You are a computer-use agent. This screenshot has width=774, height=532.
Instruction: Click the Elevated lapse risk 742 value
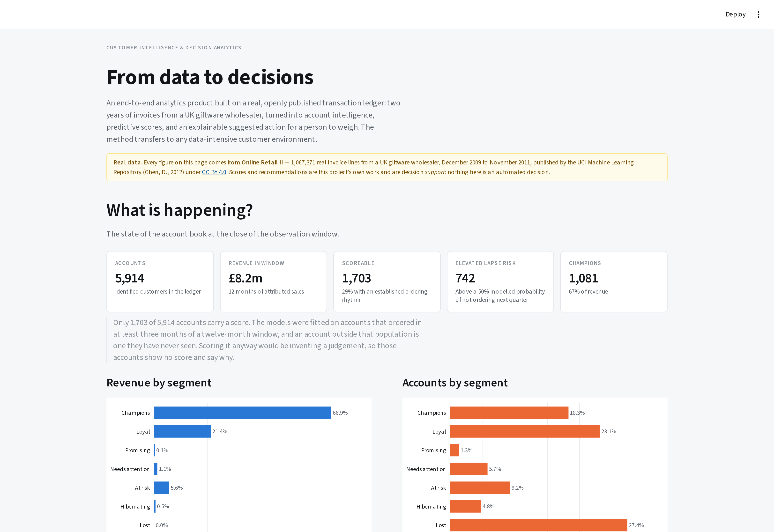(x=465, y=278)
